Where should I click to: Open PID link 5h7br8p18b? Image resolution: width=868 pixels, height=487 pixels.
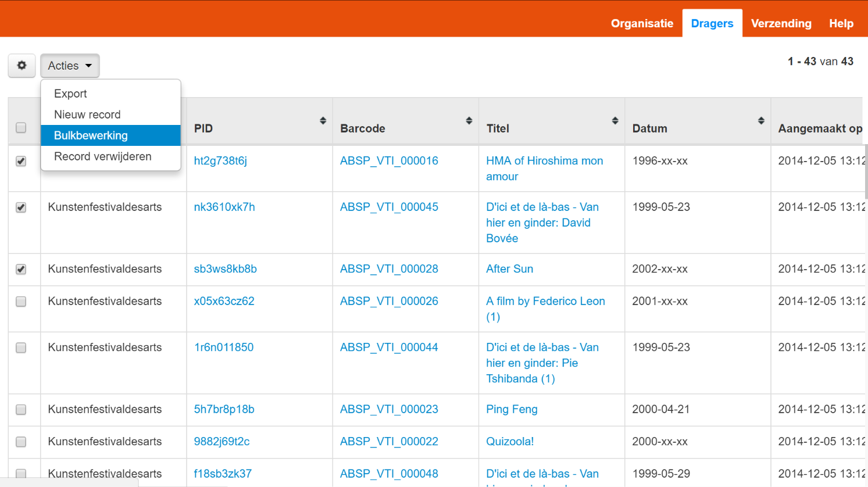point(224,409)
